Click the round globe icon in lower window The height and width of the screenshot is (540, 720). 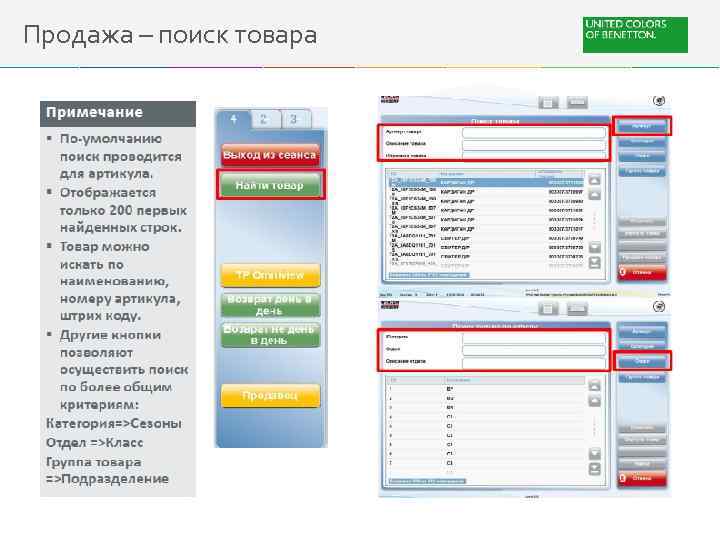point(658,307)
